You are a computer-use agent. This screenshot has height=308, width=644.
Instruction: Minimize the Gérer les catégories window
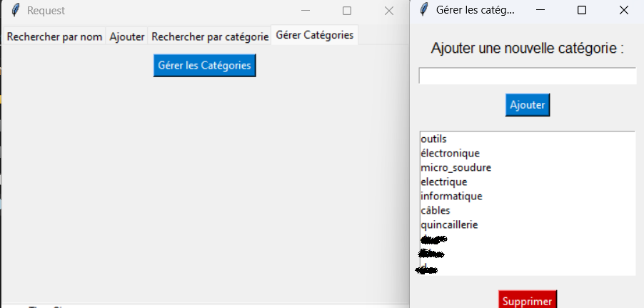click(x=540, y=10)
